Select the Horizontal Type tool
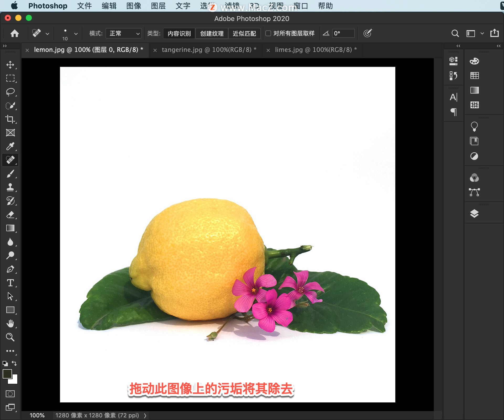504x420 pixels. click(10, 283)
